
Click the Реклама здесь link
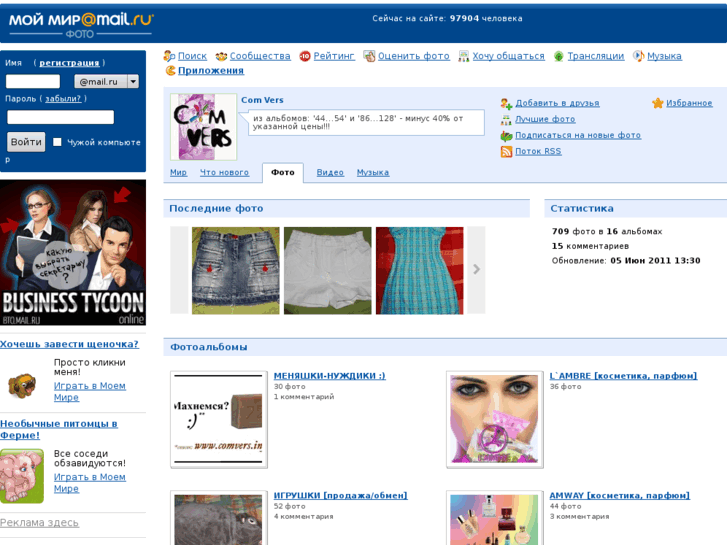point(39,523)
